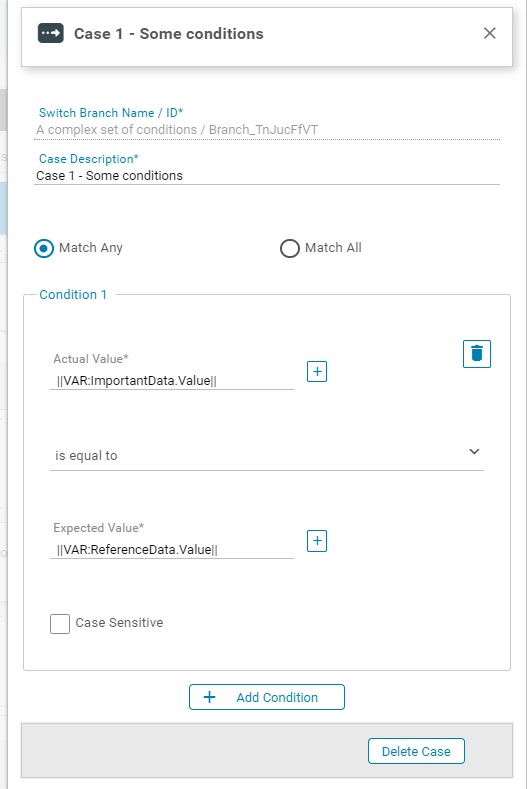
Task: Enable the Case Sensitive checkbox
Action: pos(60,624)
